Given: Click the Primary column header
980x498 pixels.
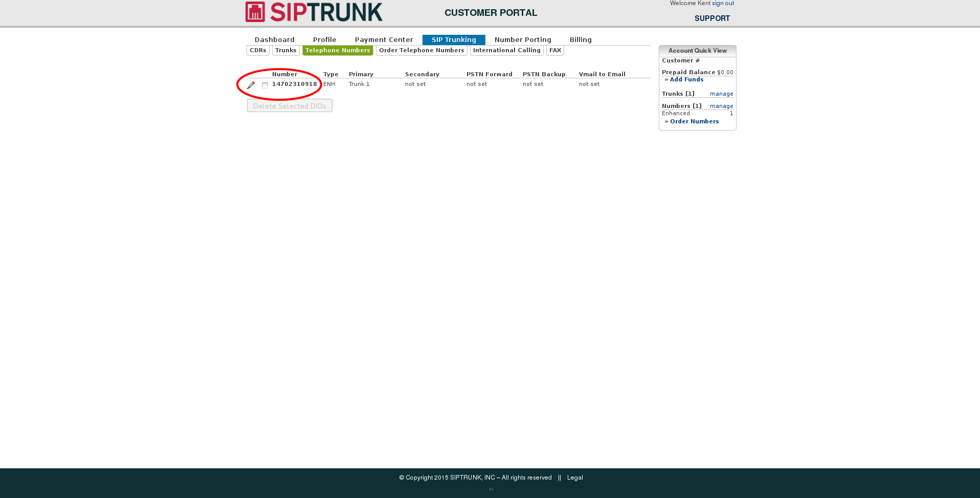Looking at the screenshot, I should [x=361, y=75].
